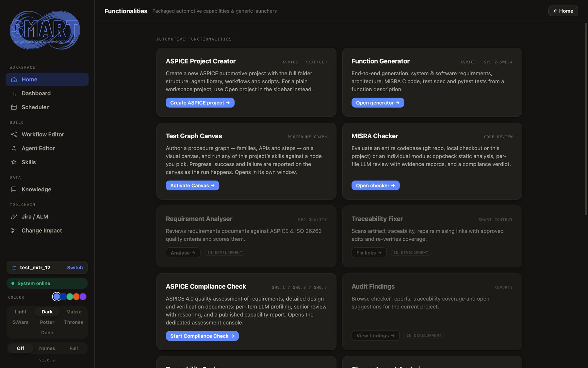The height and width of the screenshot is (368, 588).
Task: Pick the purple colour swatch
Action: [x=83, y=297]
